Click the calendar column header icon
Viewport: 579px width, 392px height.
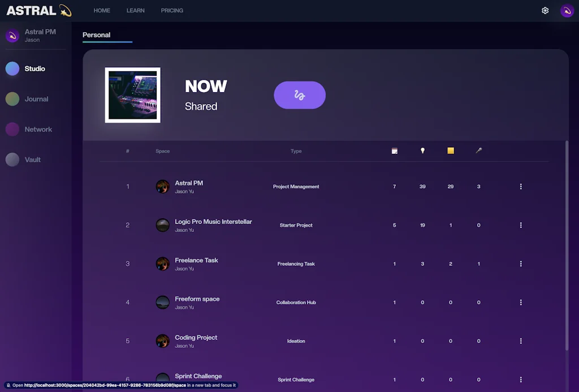click(x=394, y=150)
